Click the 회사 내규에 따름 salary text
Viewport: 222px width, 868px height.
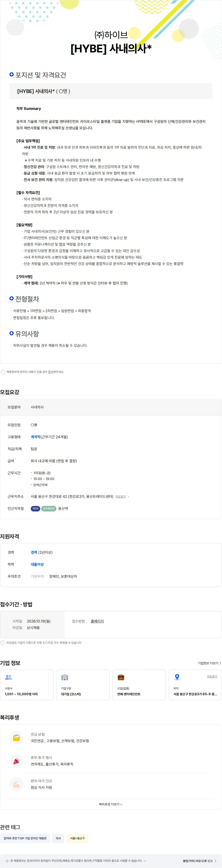coord(54,461)
